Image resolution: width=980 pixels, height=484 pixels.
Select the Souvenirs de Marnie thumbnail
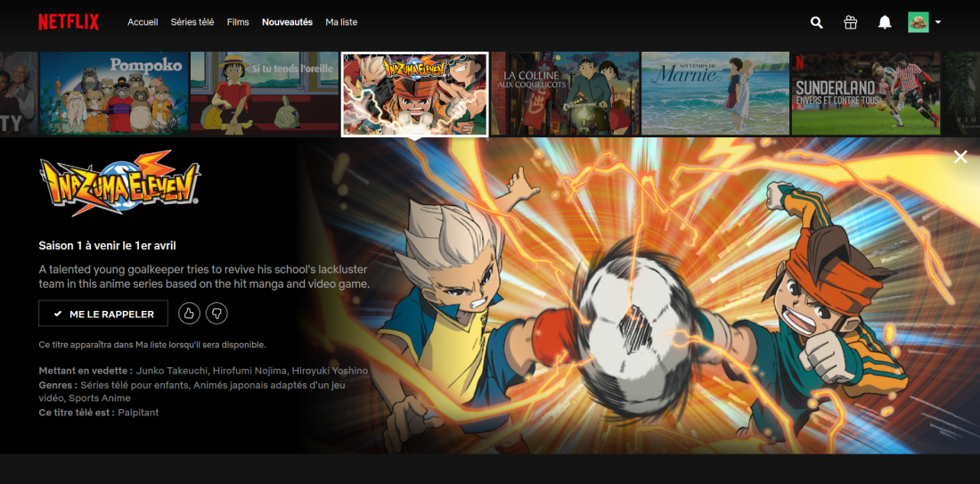(715, 93)
